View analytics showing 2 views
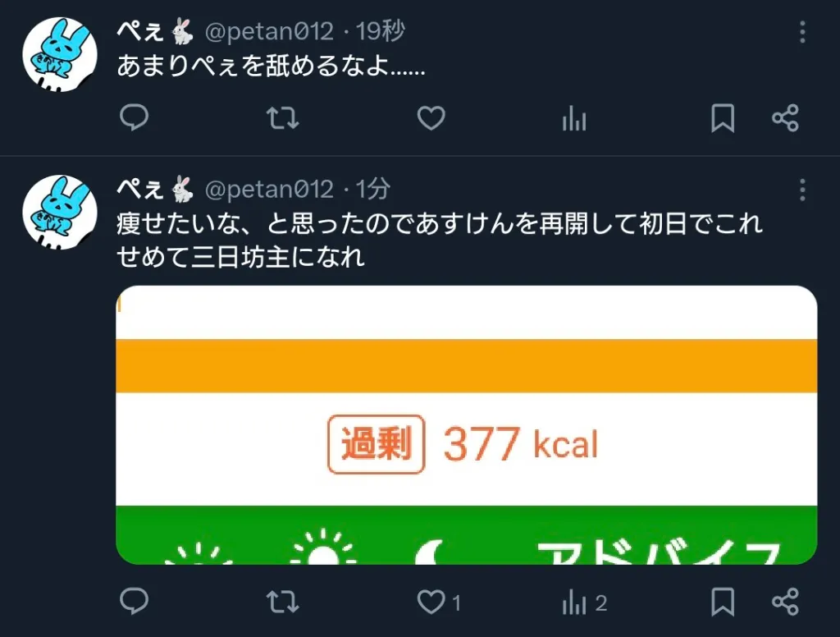Image resolution: width=840 pixels, height=637 pixels. (x=584, y=602)
